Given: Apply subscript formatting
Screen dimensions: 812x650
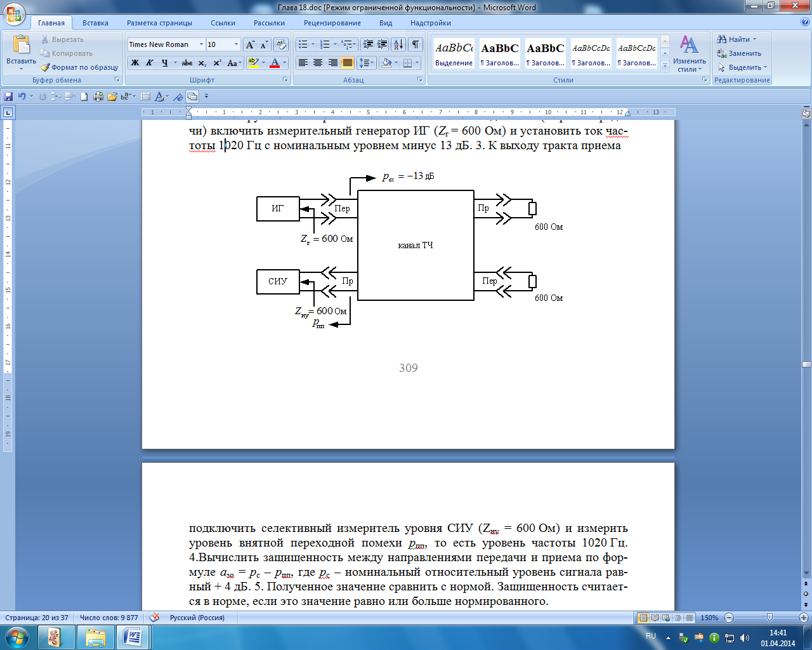Looking at the screenshot, I should pos(202,63).
